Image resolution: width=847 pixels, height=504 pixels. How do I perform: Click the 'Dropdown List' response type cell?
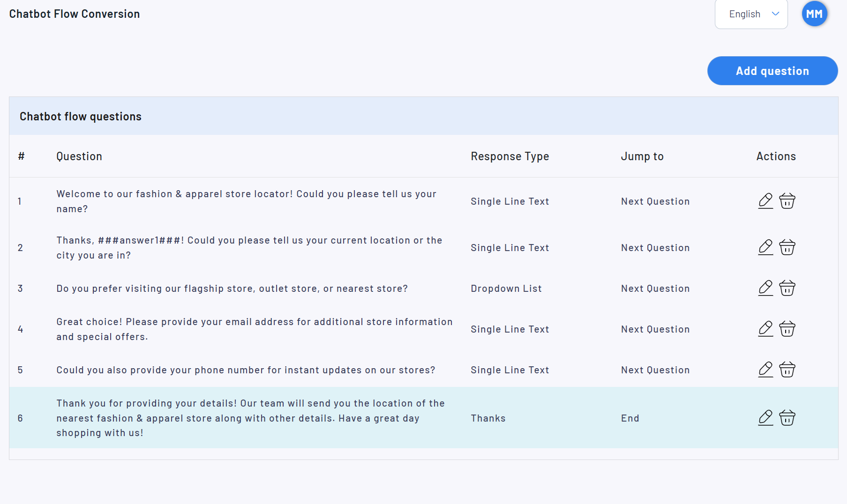(x=506, y=289)
